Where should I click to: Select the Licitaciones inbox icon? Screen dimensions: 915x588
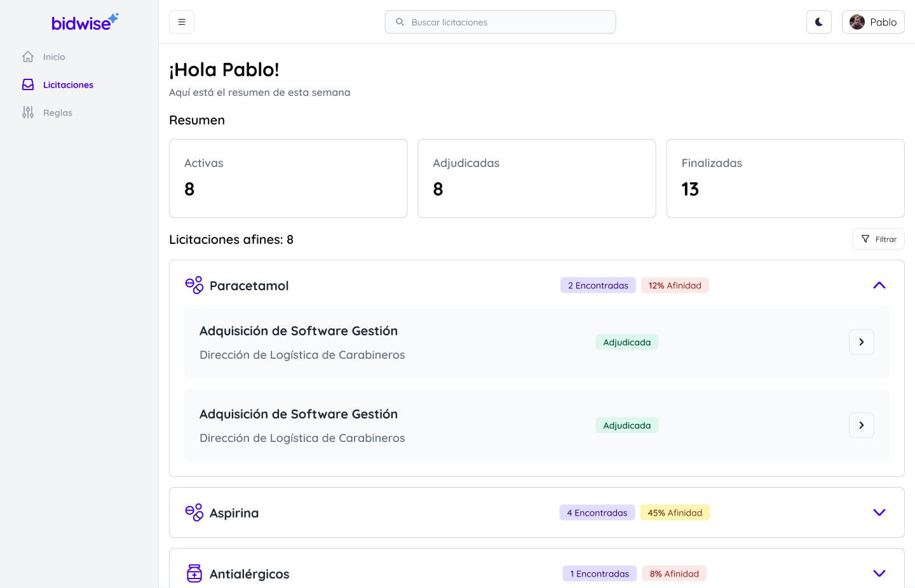click(28, 84)
